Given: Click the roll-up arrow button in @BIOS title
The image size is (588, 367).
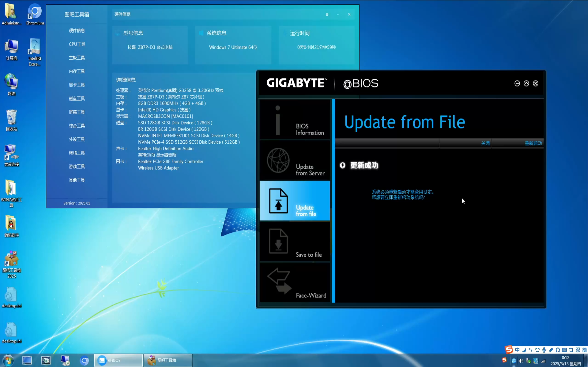Looking at the screenshot, I should pyautogui.click(x=526, y=83).
